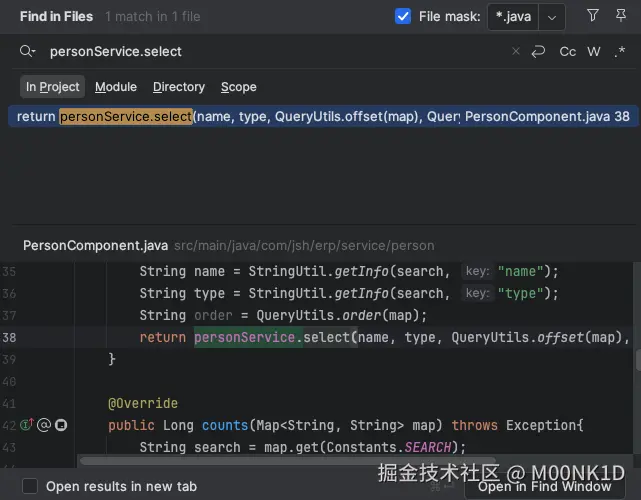Uncheck the File mask checkbox
The width and height of the screenshot is (641, 500).
click(403, 16)
